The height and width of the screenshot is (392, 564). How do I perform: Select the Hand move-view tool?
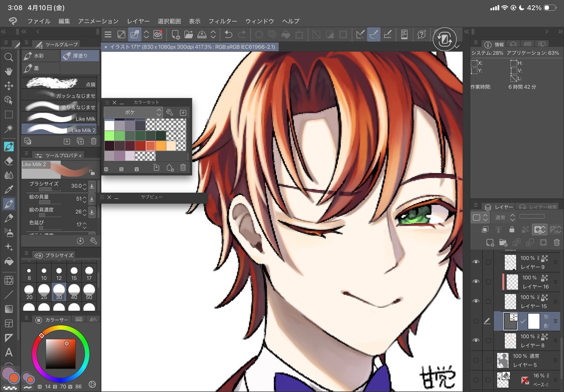point(8,71)
